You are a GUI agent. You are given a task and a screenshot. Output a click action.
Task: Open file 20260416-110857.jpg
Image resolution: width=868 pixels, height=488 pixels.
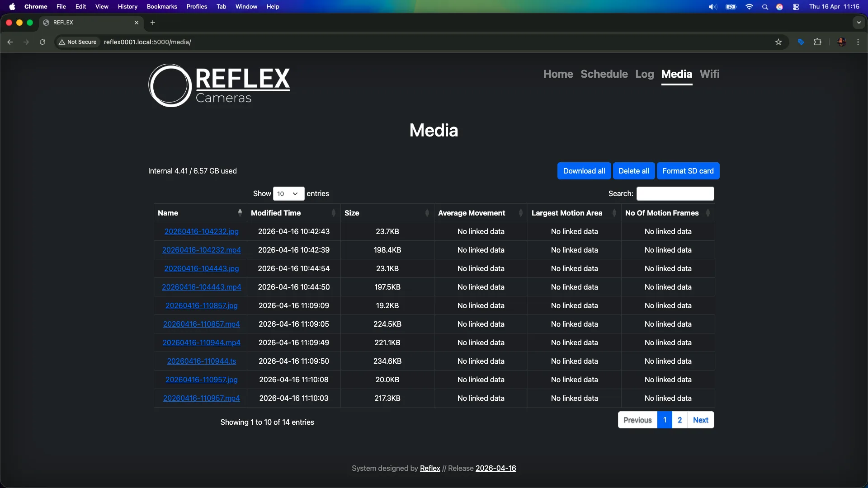[x=202, y=305]
